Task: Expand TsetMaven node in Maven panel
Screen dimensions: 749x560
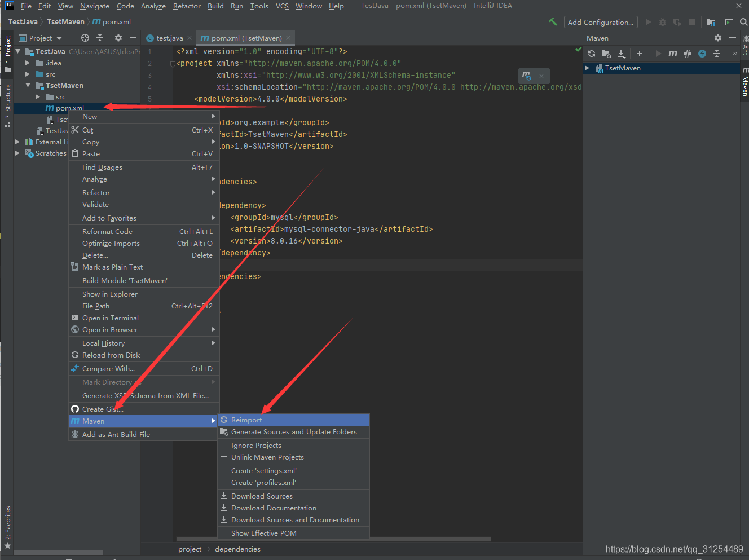Action: (x=587, y=68)
